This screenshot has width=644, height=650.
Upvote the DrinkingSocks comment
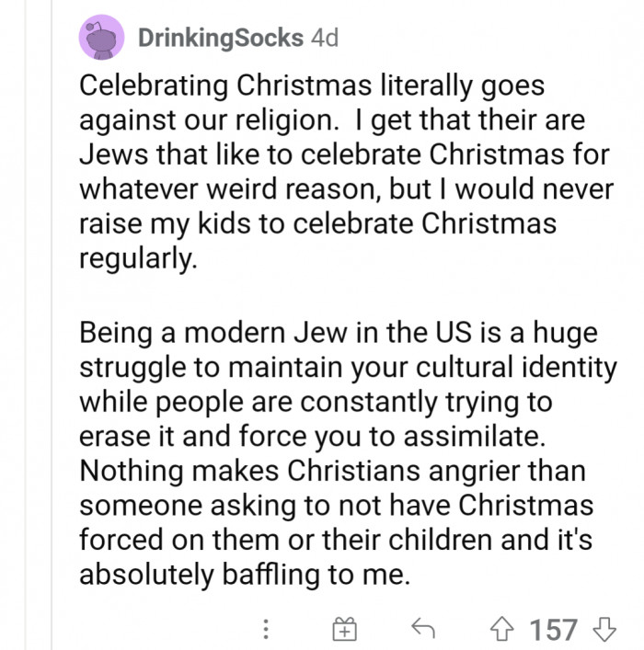(501, 629)
